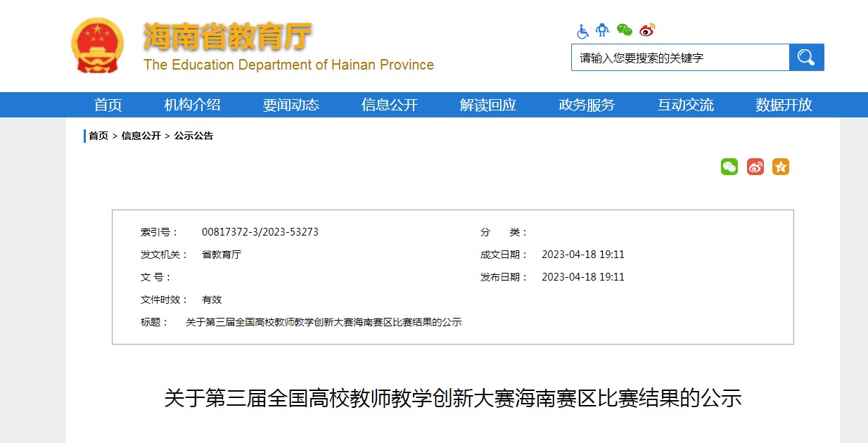Viewport: 868px width, 443px height.
Task: Go to 信息公开 in the navigation bar
Action: coord(390,105)
